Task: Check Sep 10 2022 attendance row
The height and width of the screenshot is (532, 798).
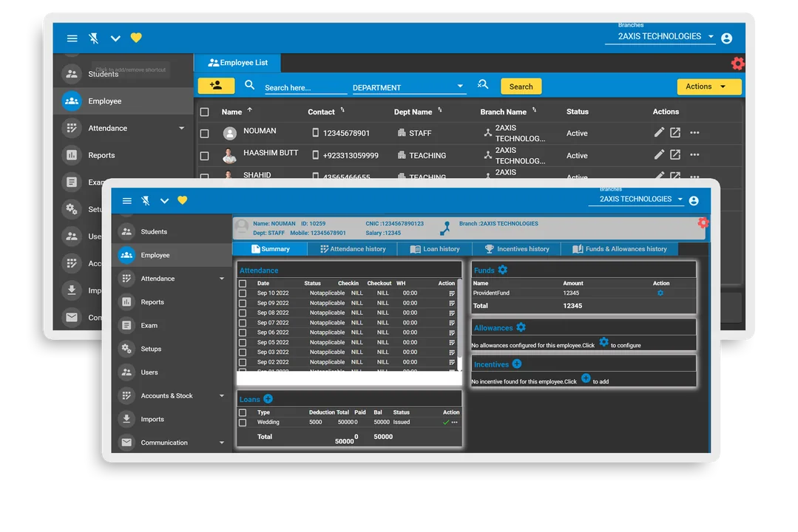Action: [243, 293]
